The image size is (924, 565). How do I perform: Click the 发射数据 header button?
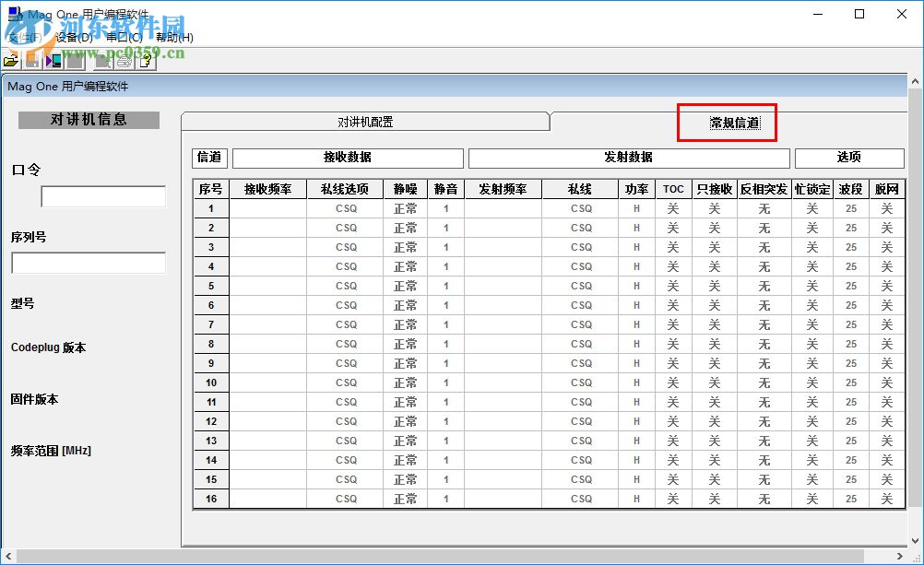coord(629,157)
